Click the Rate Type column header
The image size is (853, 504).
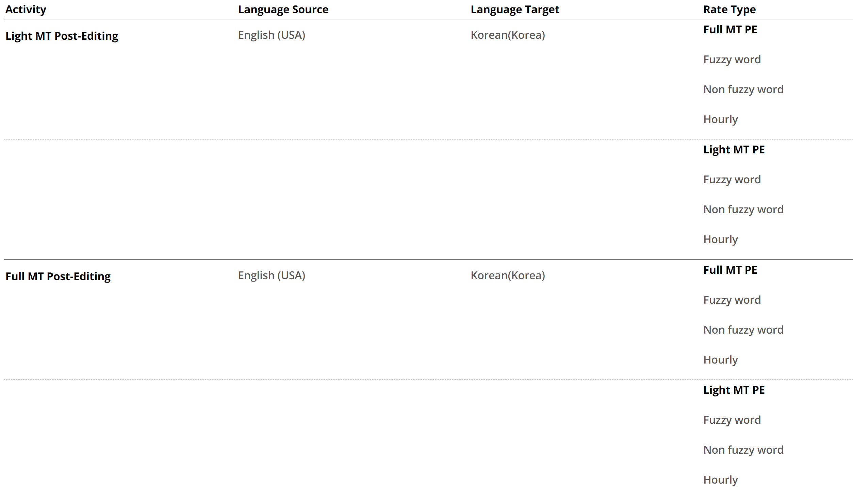pos(729,10)
